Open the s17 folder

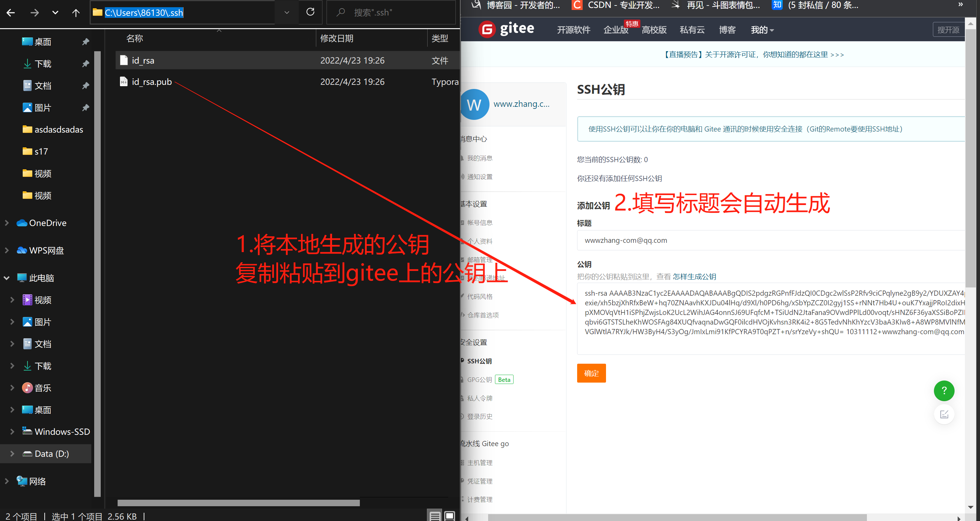click(35, 151)
